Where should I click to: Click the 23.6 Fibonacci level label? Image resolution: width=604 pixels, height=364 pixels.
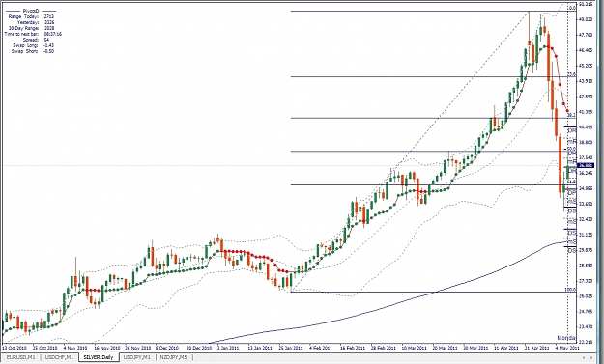pyautogui.click(x=572, y=74)
